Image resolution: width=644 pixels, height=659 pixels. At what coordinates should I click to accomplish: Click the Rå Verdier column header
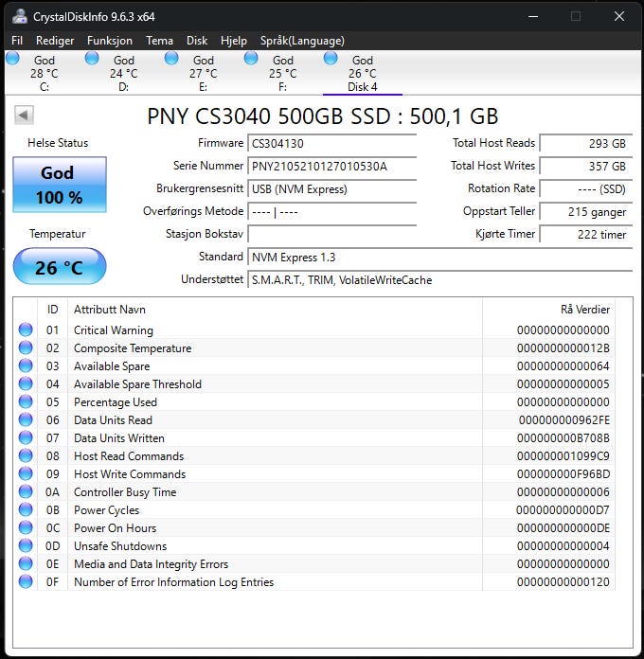pos(584,310)
